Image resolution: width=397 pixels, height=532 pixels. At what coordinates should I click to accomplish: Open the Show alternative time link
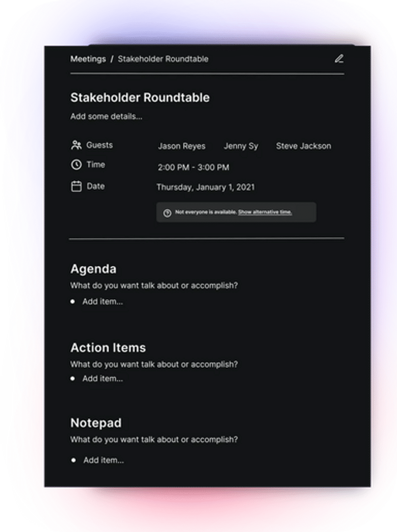265,212
